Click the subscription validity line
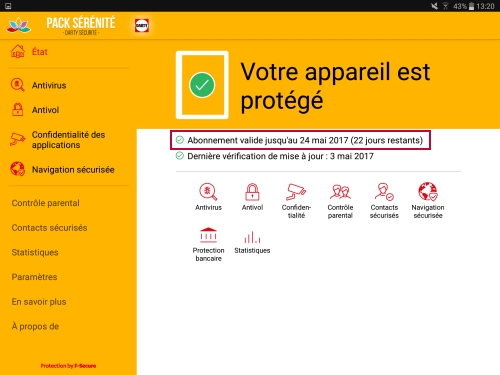This screenshot has height=375, width=500. [300, 140]
